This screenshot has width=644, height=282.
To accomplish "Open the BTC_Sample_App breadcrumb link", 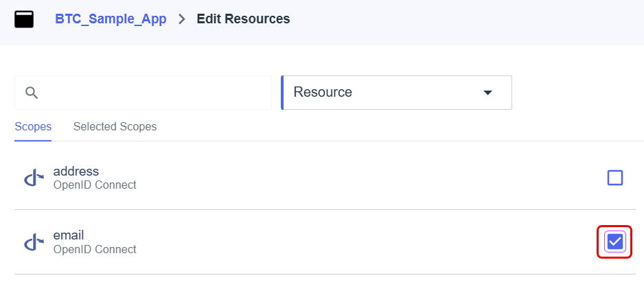I will pos(111,19).
